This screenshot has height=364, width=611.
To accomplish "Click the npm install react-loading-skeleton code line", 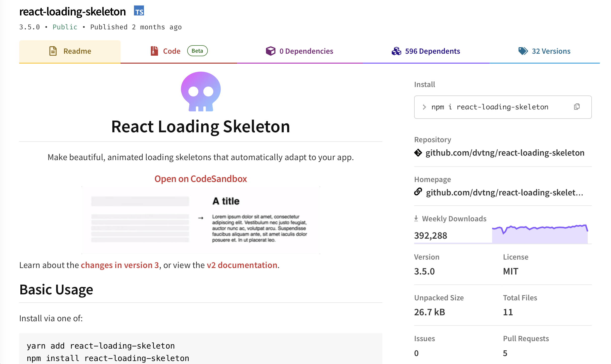I will pyautogui.click(x=108, y=358).
